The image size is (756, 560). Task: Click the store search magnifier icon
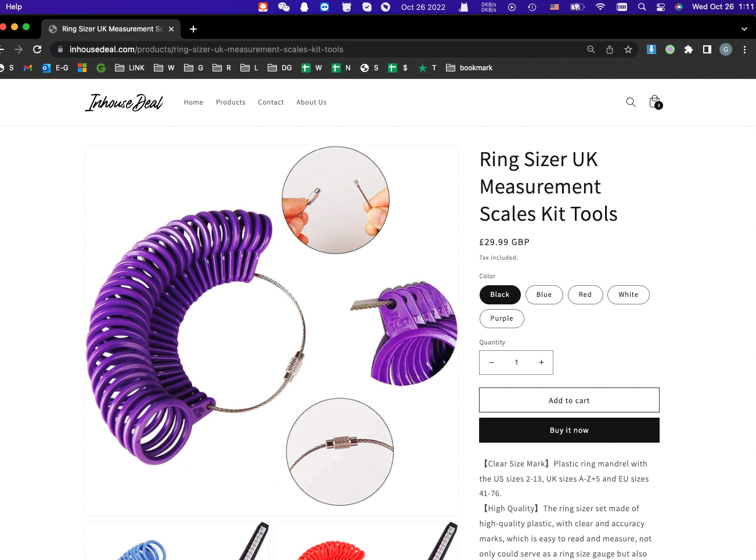631,102
